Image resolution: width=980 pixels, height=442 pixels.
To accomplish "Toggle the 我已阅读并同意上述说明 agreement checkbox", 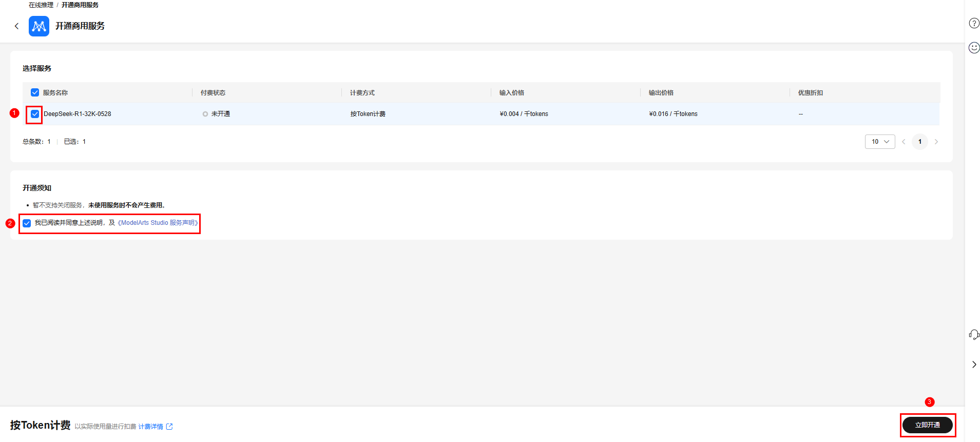I will coord(27,223).
